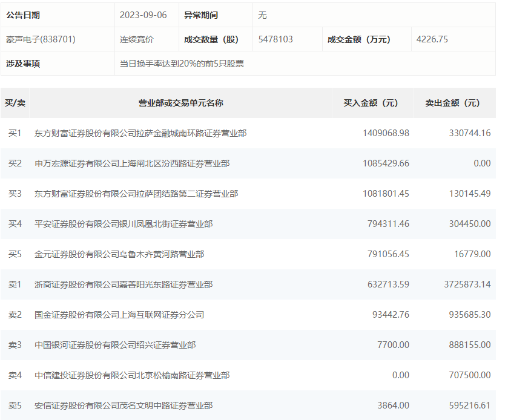
Task: Click sell amount 707500.00
Action: tap(470, 375)
